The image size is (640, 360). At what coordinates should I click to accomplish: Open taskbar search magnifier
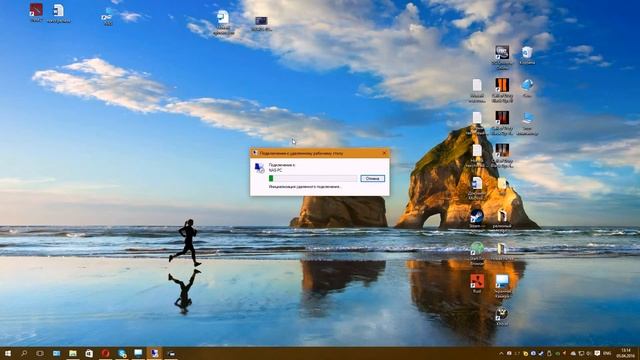[24, 353]
